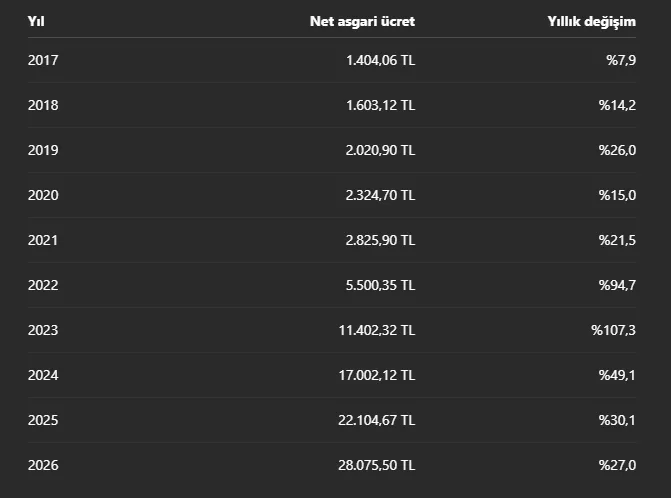This screenshot has width=671, height=498.
Task: Select the 1.603,12 TL amount
Action: point(380,105)
